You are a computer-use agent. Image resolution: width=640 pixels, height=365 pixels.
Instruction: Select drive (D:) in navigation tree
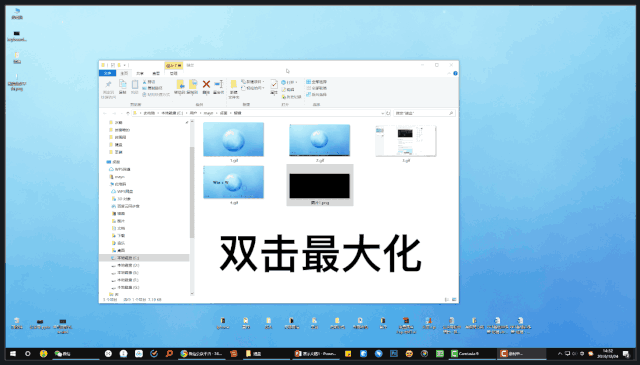click(x=126, y=265)
